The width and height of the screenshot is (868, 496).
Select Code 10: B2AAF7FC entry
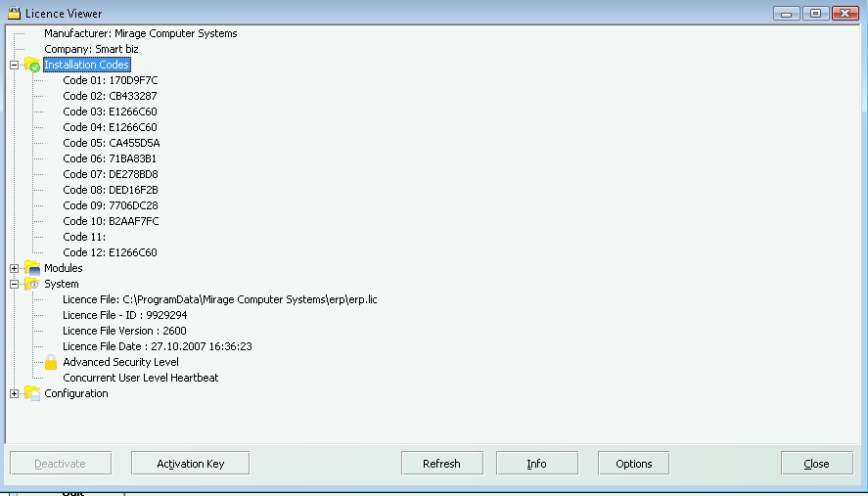click(x=110, y=221)
